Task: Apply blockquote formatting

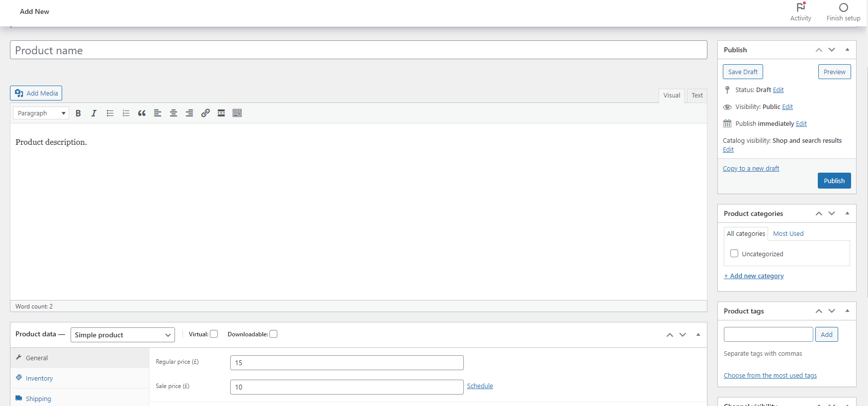Action: click(x=142, y=113)
